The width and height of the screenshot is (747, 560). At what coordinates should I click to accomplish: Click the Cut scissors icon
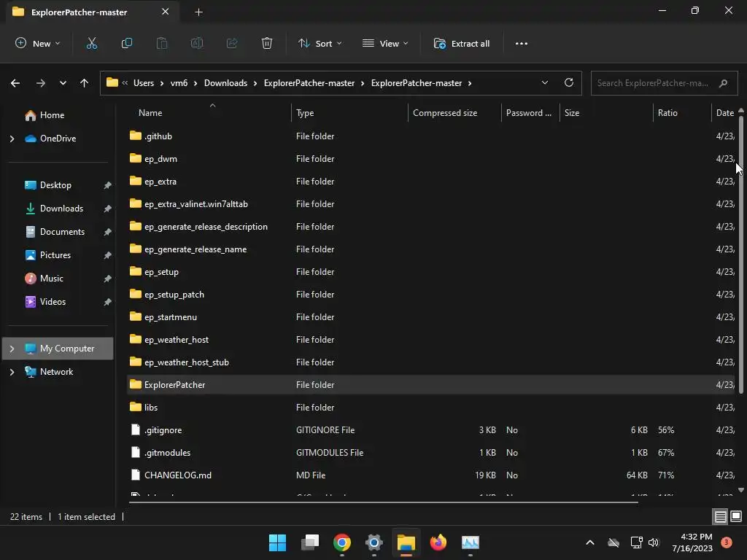click(x=91, y=43)
